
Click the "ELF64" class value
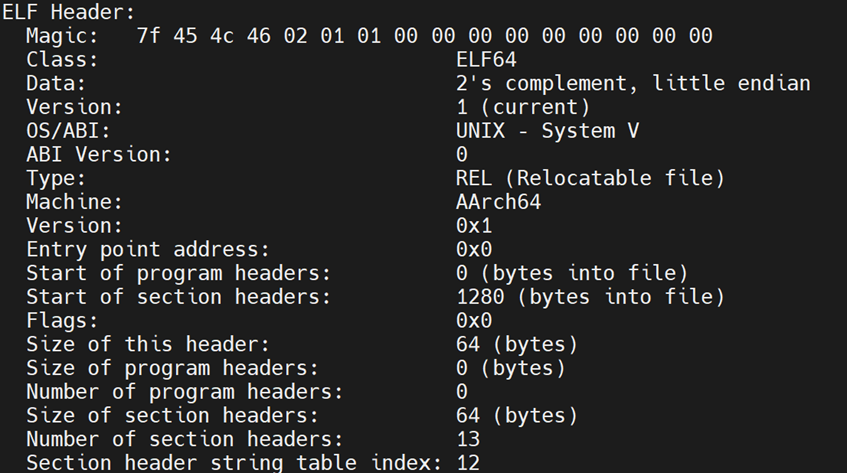coord(486,60)
